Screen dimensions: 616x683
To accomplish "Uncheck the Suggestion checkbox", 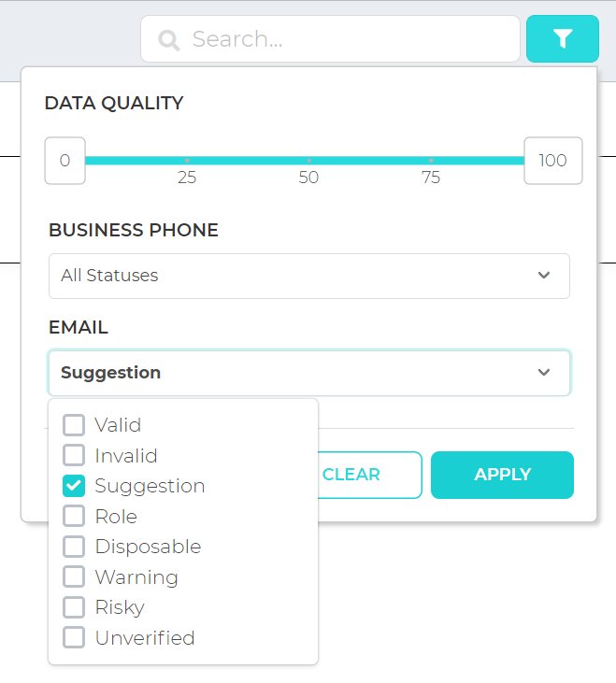I will tap(74, 486).
